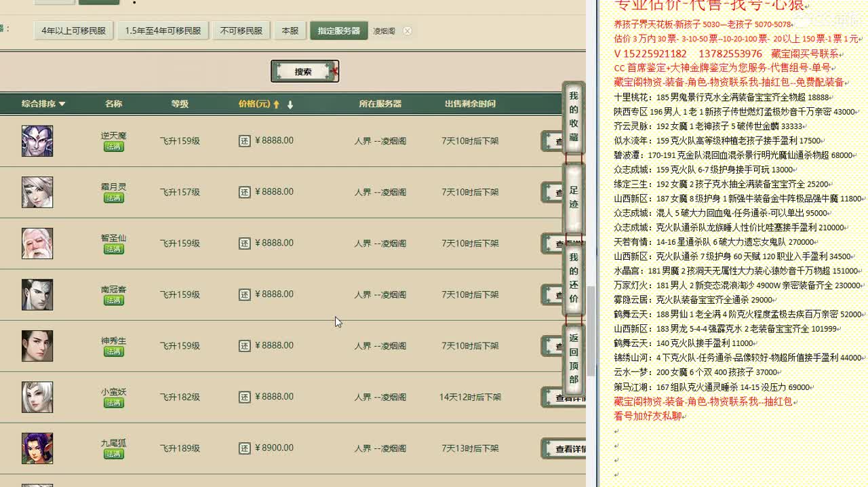This screenshot has width=868, height=487.
Task: Click 法满 badge under 南冠客
Action: (114, 300)
